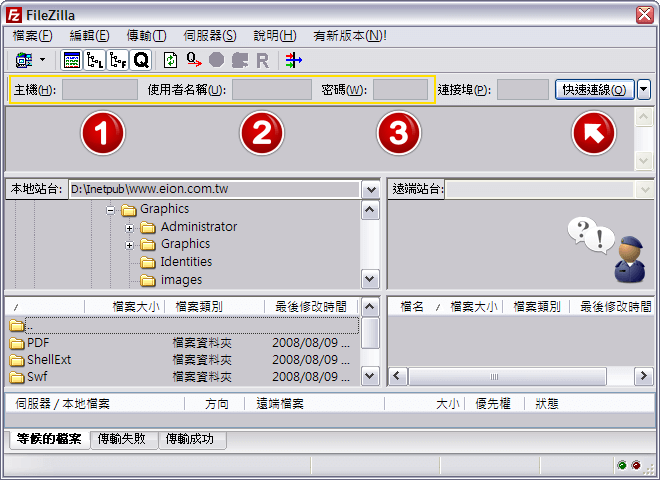Click the 遠端檔案 queue column header
Viewport: 660px width, 480px height.
(x=280, y=404)
